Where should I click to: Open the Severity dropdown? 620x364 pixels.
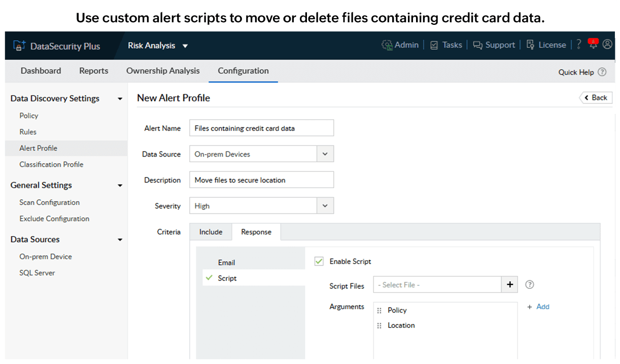(325, 206)
